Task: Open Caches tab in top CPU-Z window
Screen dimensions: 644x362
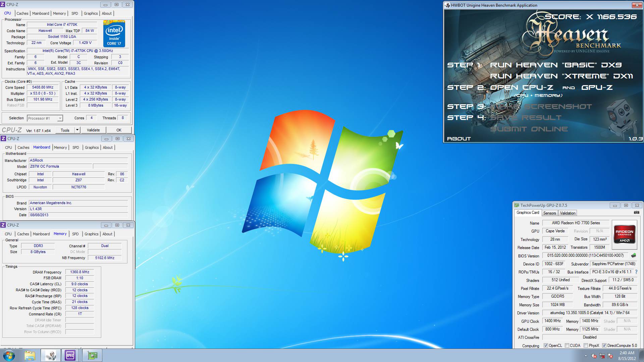Action: coord(22,13)
